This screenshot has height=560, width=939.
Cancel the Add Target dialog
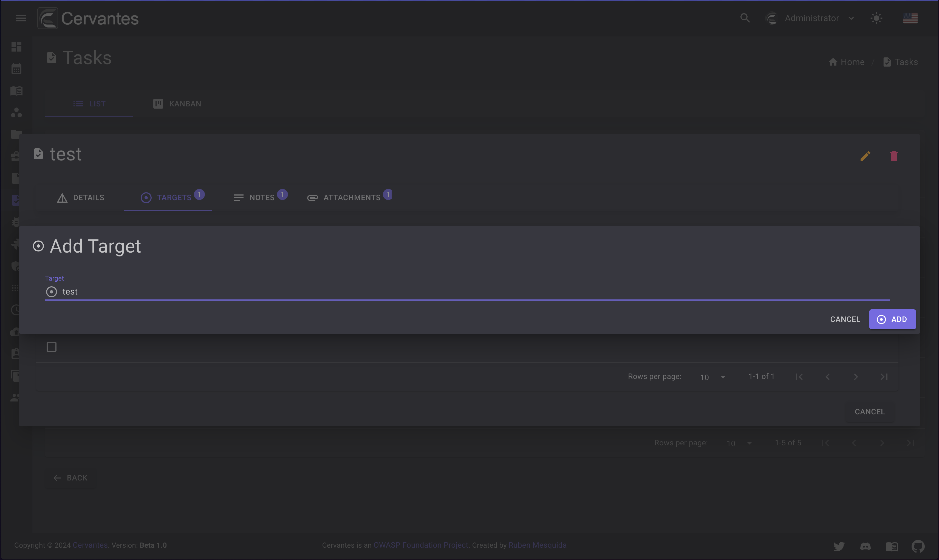[x=845, y=319]
